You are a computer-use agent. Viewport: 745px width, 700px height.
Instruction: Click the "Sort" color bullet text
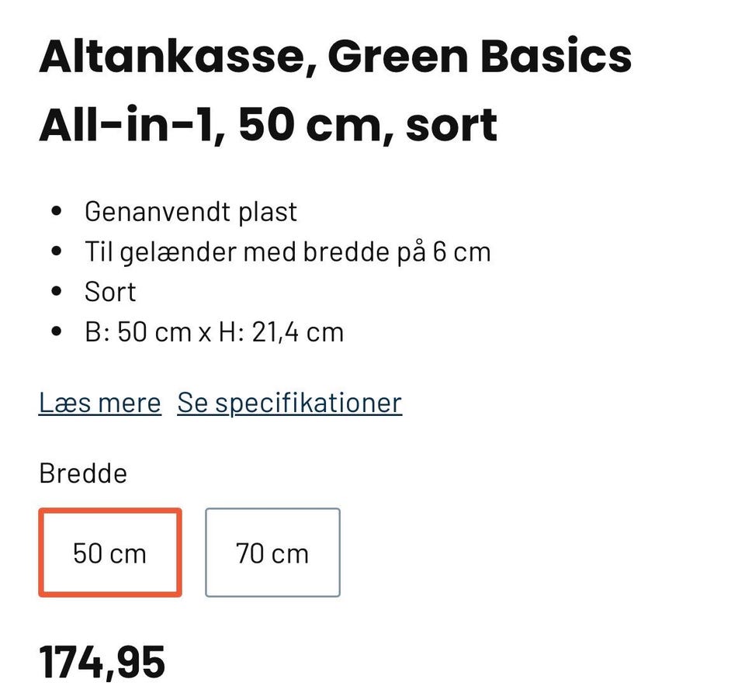pyautogui.click(x=110, y=292)
